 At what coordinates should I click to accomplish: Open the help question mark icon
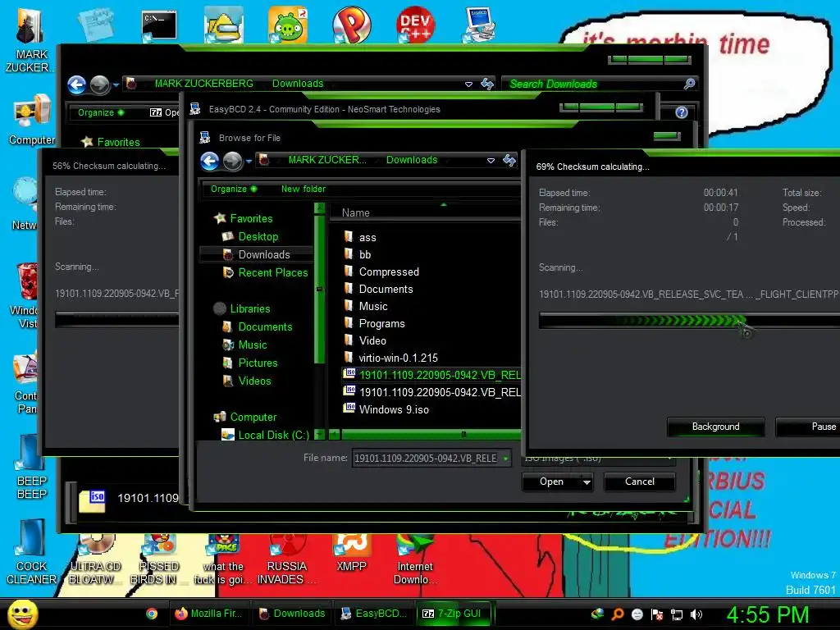coord(682,112)
